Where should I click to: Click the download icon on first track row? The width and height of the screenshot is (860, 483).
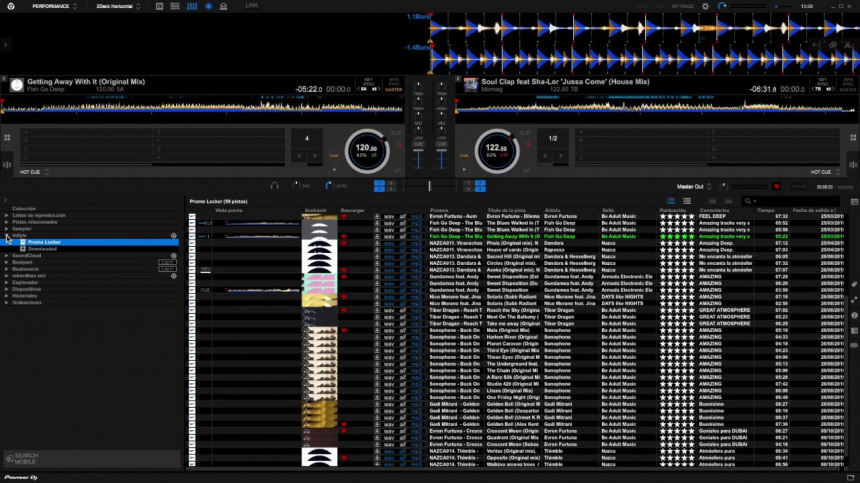(x=377, y=216)
